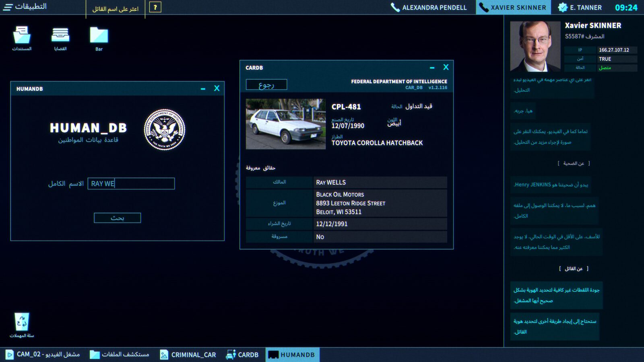The height and width of the screenshot is (362, 644).
Task: Close the HUMANDB window
Action: (x=217, y=88)
